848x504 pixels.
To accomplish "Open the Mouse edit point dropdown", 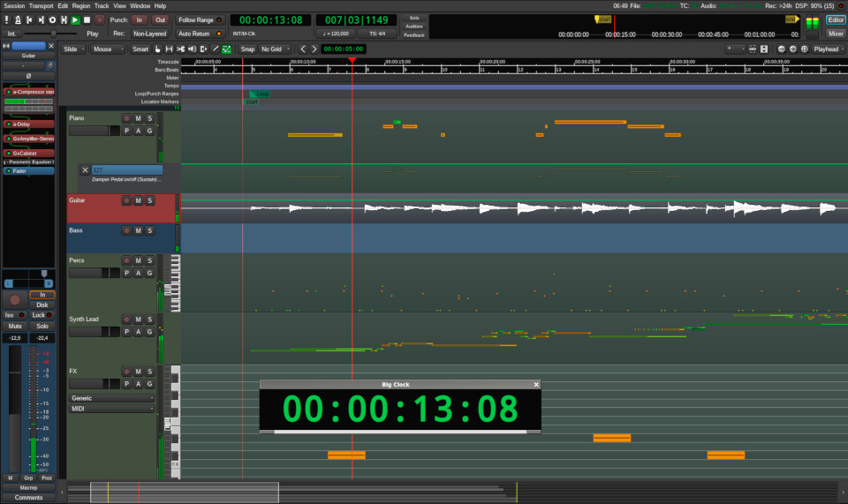I will (107, 49).
